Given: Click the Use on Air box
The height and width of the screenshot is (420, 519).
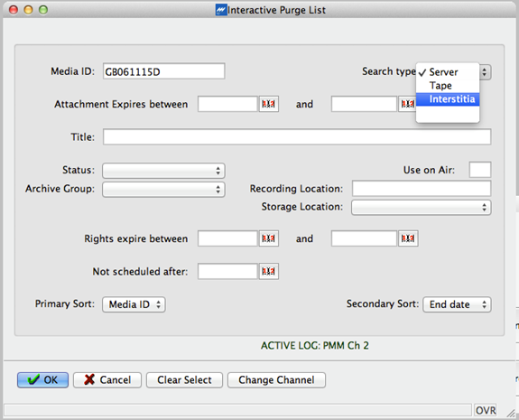Looking at the screenshot, I should 479,170.
